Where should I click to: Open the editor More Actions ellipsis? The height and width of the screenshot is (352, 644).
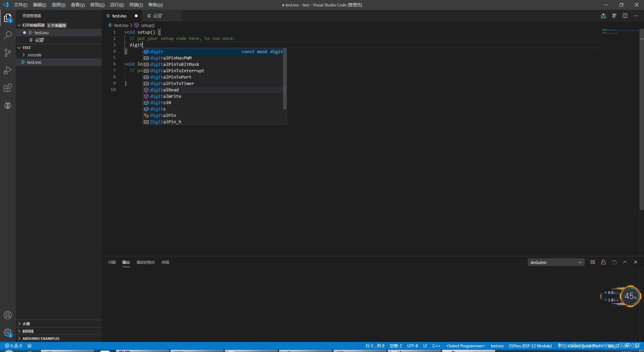pyautogui.click(x=636, y=16)
